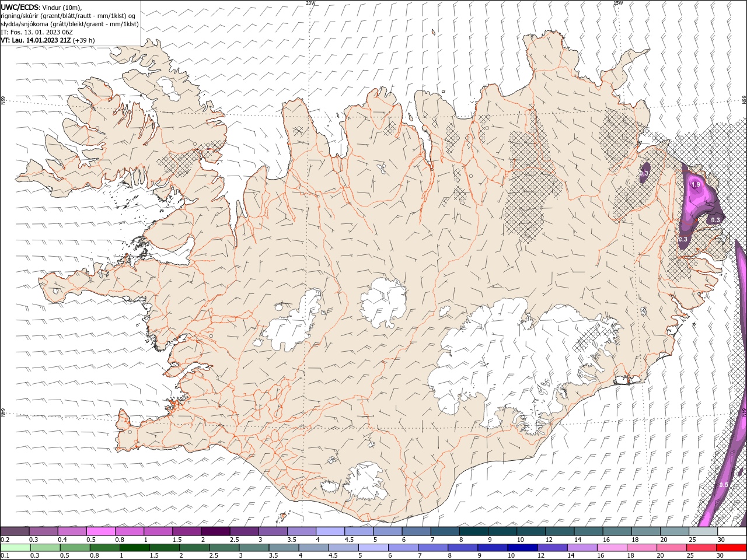Screen dimensions: 747x560
Task: Click the '3.5' label under the lower legend
Action: pyautogui.click(x=273, y=555)
